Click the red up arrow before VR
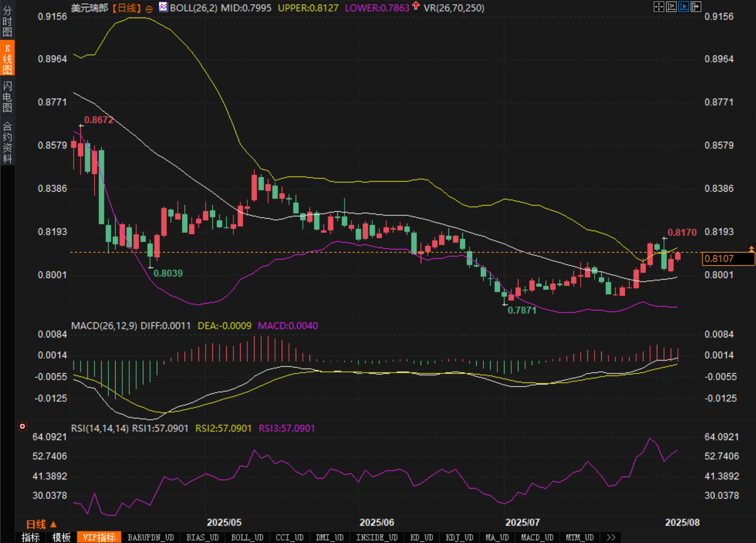This screenshot has height=543, width=756. pos(416,7)
